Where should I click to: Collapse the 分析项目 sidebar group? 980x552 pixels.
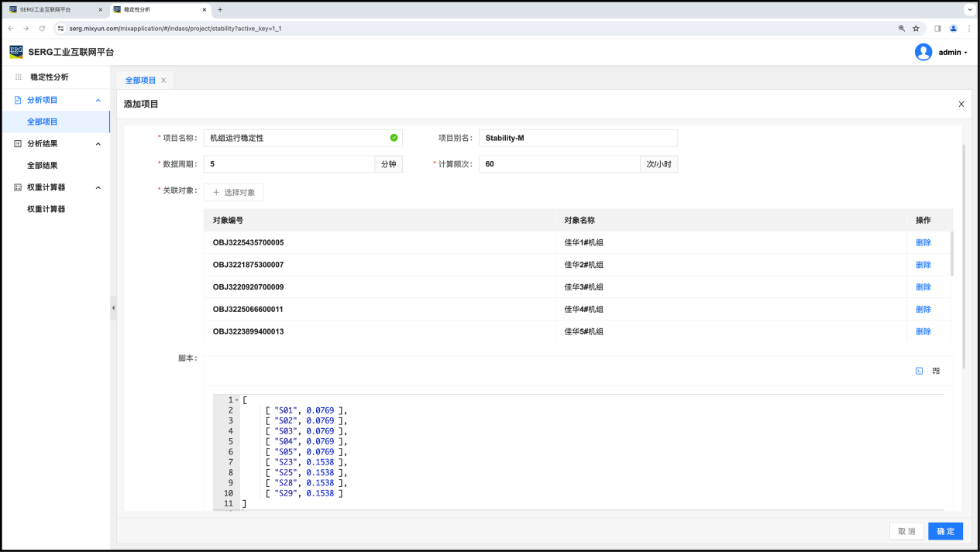[98, 100]
